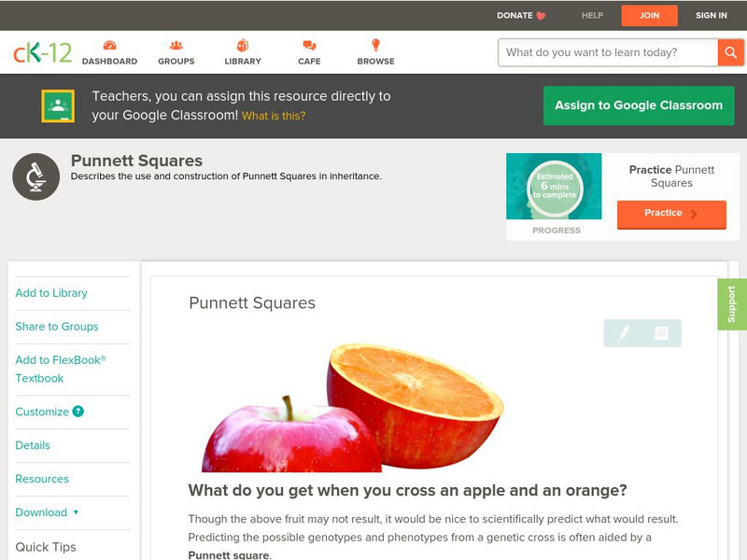The image size is (747, 560).
Task: Click the Practice button arrow
Action: click(694, 214)
